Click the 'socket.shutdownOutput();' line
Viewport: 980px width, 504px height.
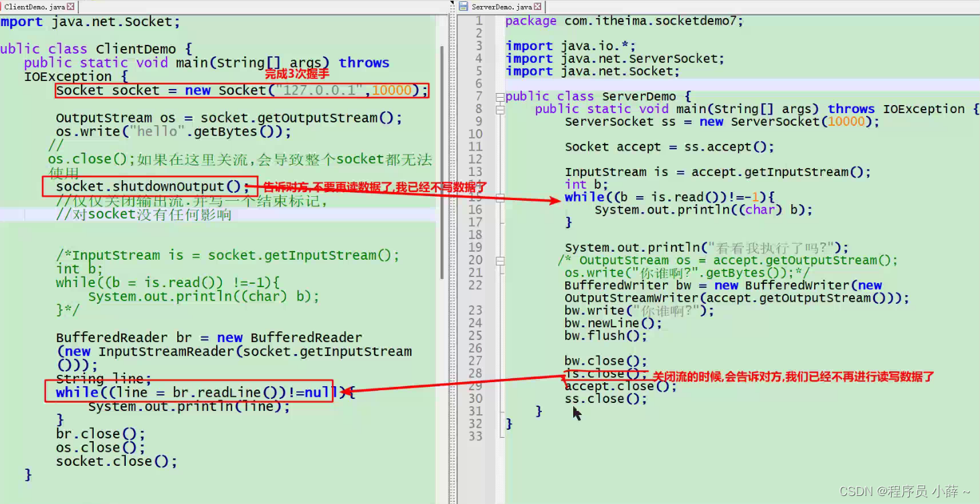[152, 186]
